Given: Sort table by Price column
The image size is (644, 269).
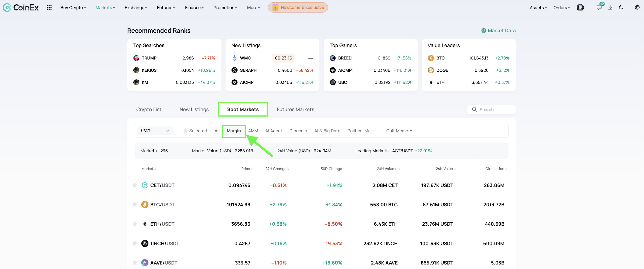Looking at the screenshot, I should (247, 169).
